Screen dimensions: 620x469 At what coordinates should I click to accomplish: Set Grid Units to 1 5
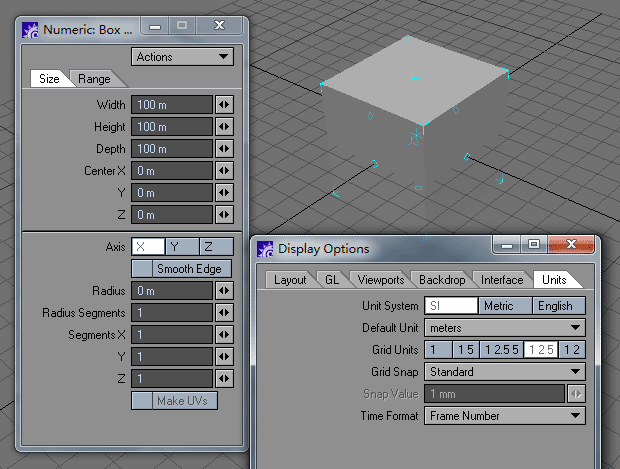click(466, 350)
